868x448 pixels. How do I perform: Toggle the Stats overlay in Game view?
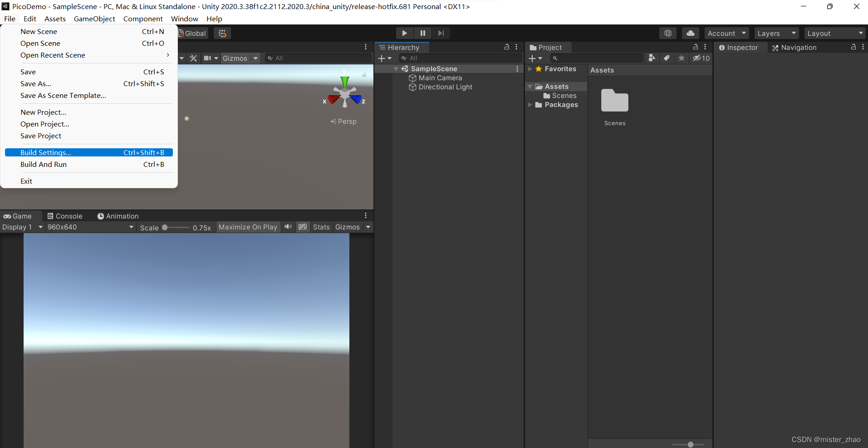point(321,227)
